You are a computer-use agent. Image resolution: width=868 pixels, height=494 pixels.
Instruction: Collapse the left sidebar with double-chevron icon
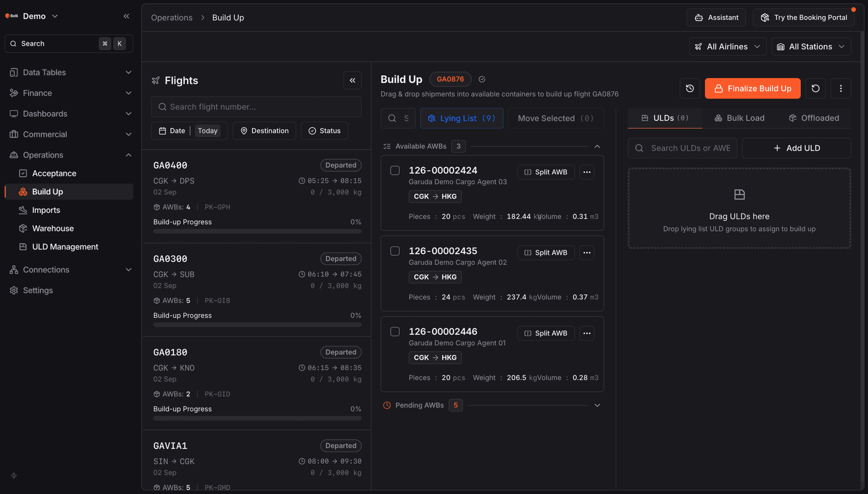point(126,16)
